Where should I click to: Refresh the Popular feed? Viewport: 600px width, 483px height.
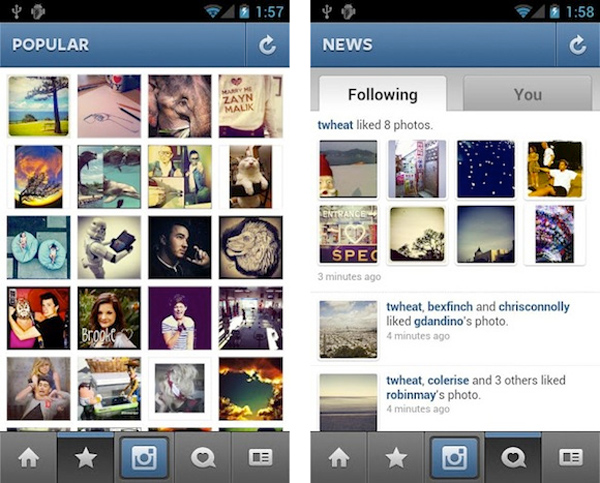click(x=267, y=45)
